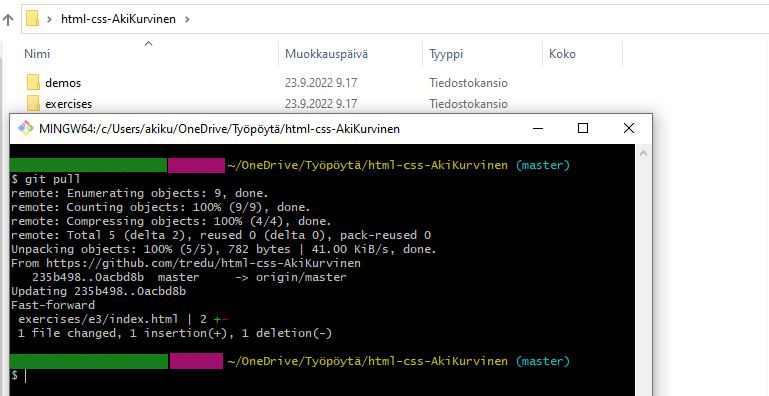Viewport: 769px width, 396px height.
Task: Click date 23.9.2022 9.17 of demos row
Action: point(321,83)
